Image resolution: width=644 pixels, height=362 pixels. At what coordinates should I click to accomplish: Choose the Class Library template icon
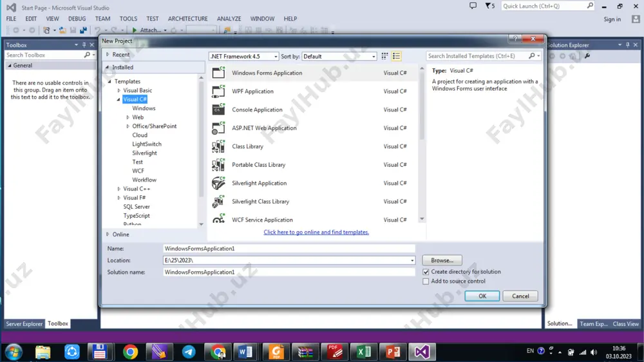(x=218, y=146)
